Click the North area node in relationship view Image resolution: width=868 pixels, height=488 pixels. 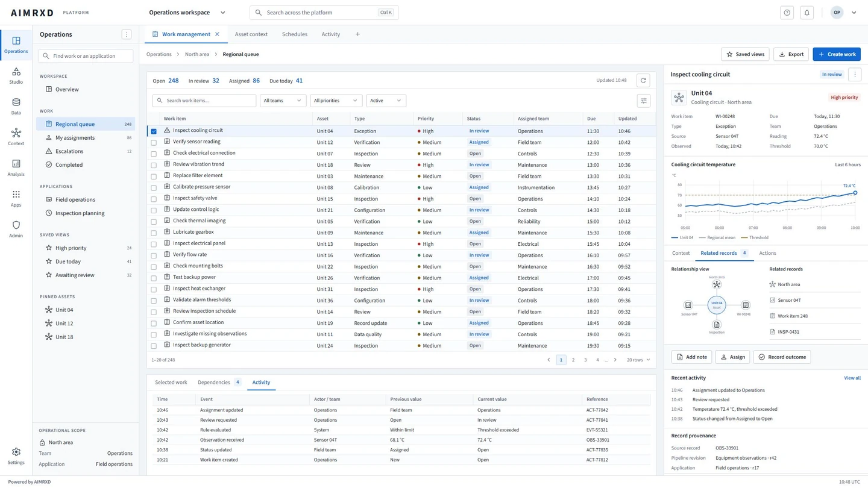pyautogui.click(x=717, y=284)
